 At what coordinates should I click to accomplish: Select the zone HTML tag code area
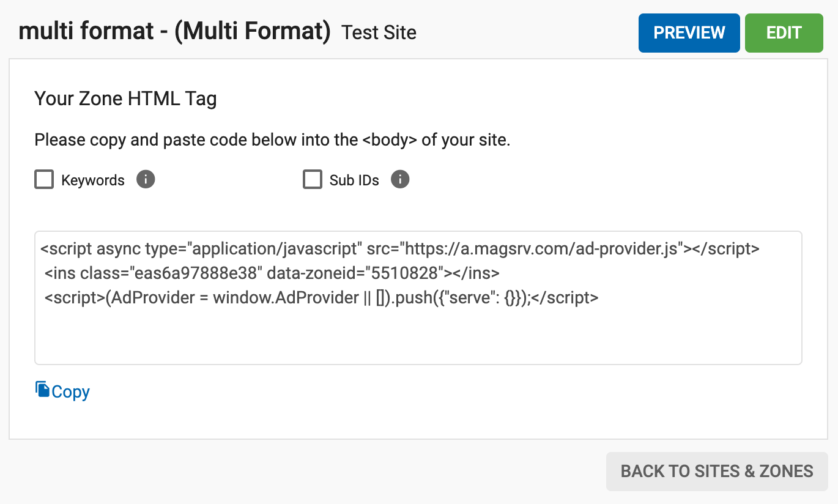(418, 297)
